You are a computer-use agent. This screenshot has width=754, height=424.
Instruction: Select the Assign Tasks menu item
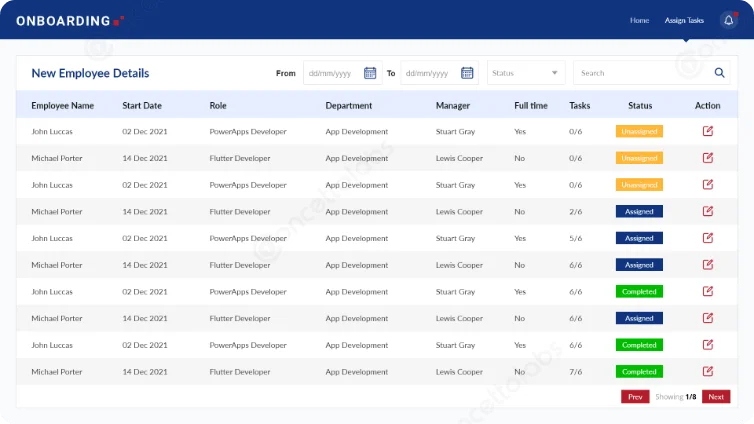pos(685,20)
